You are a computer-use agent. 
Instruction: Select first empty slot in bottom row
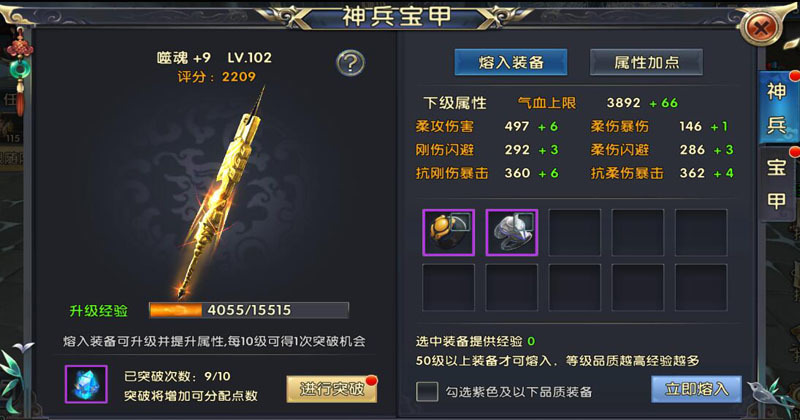[448, 287]
